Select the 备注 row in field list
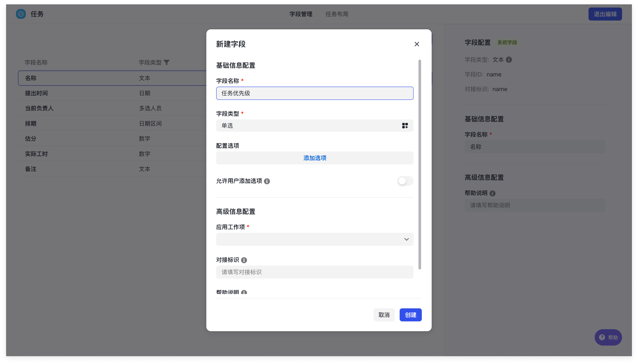Image resolution: width=638 pixels, height=364 pixels. click(112, 169)
